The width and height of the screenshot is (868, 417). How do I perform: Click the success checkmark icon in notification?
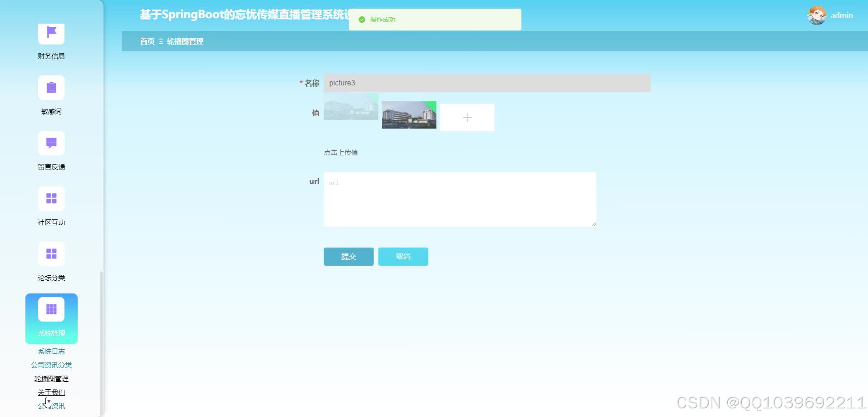361,20
